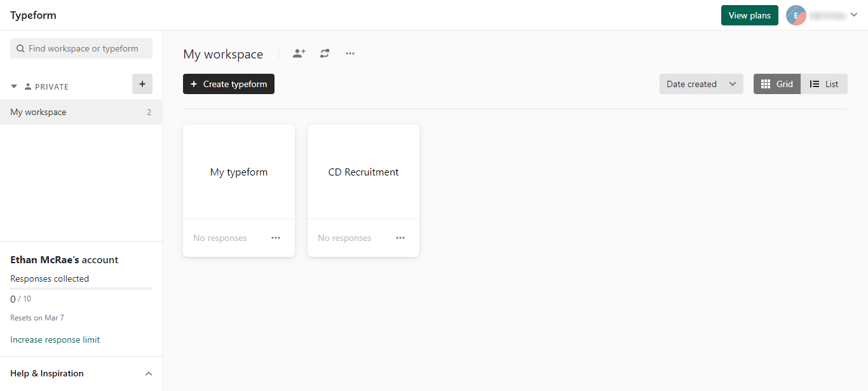The width and height of the screenshot is (868, 391).
Task: Focus the Find workspace or typeform field
Action: [x=81, y=48]
